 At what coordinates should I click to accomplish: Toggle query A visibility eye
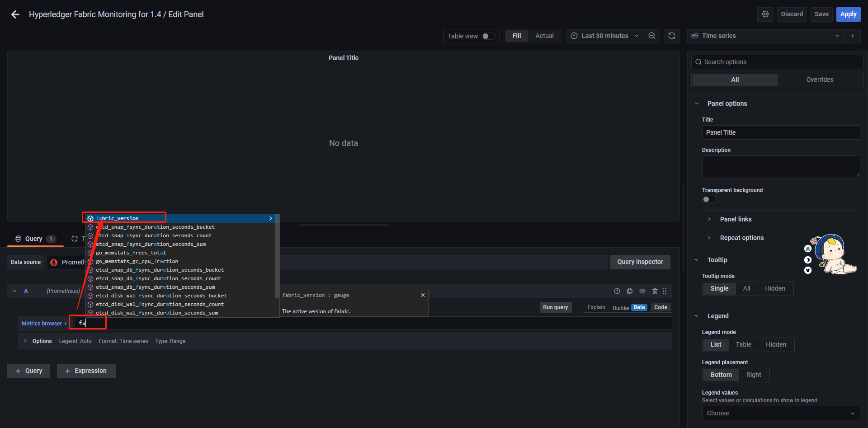click(x=642, y=291)
